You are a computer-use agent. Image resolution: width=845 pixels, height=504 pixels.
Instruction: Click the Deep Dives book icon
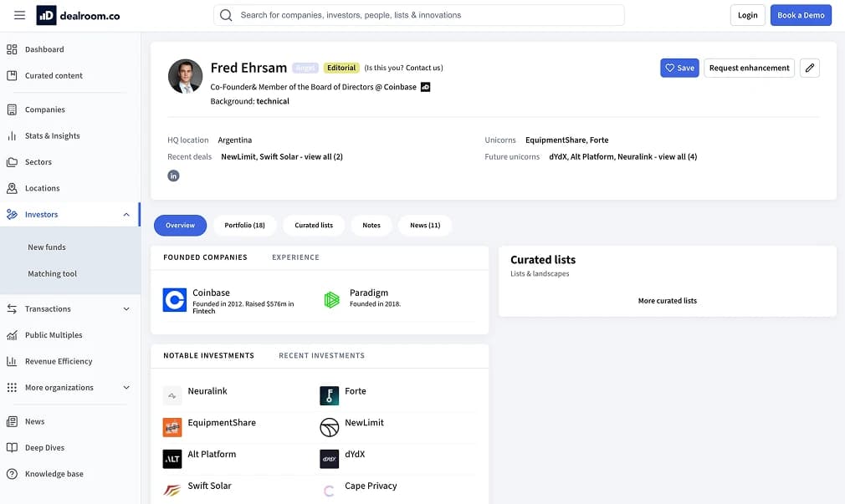point(12,448)
